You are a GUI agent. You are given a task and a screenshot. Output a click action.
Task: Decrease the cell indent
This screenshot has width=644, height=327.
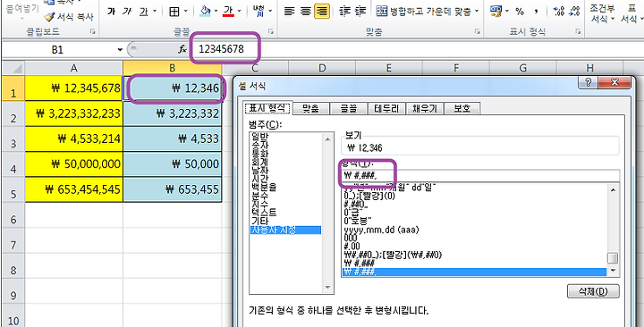click(344, 12)
